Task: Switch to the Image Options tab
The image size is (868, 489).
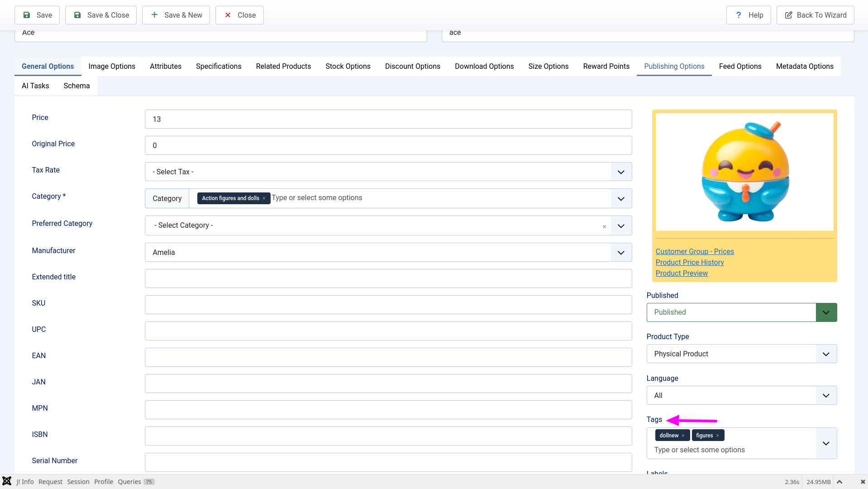Action: click(x=112, y=66)
